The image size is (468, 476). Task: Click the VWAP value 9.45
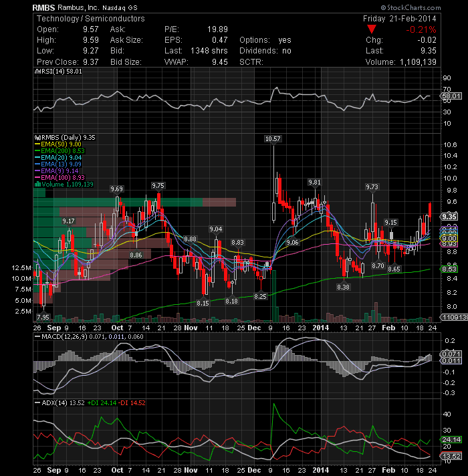point(220,62)
